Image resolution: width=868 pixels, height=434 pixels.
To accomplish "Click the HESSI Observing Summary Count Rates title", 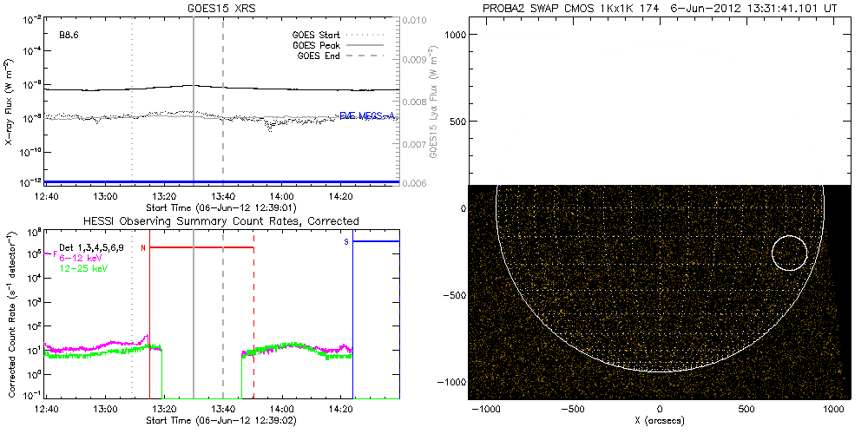I will click(220, 221).
